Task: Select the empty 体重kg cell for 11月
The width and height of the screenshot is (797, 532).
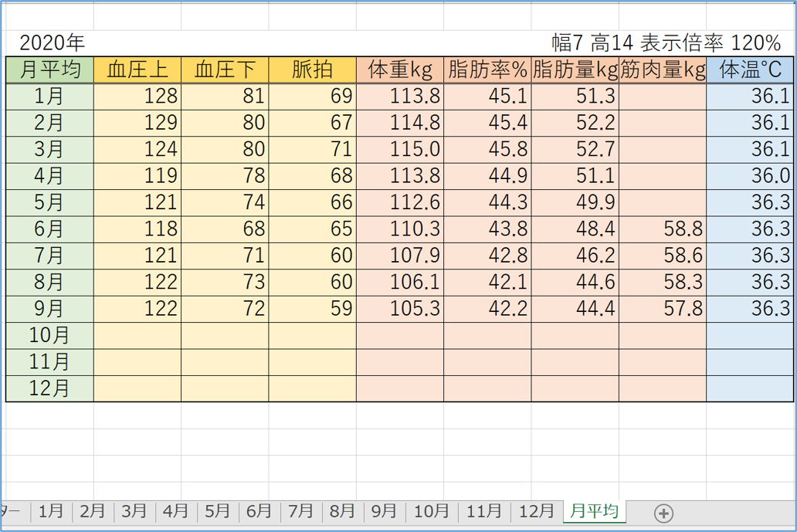Action: click(400, 362)
